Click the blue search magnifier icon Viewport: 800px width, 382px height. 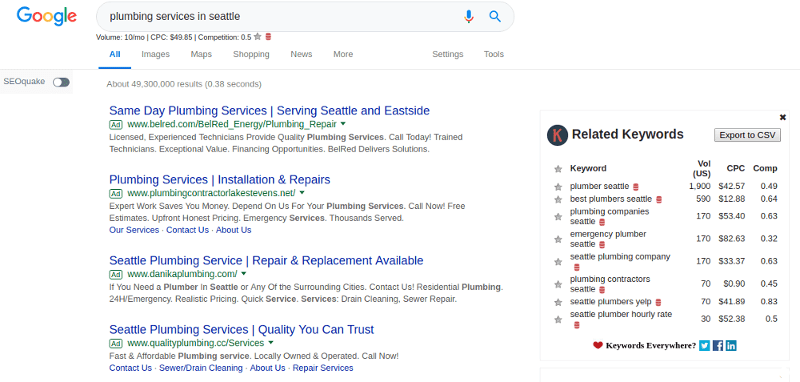coord(495,16)
